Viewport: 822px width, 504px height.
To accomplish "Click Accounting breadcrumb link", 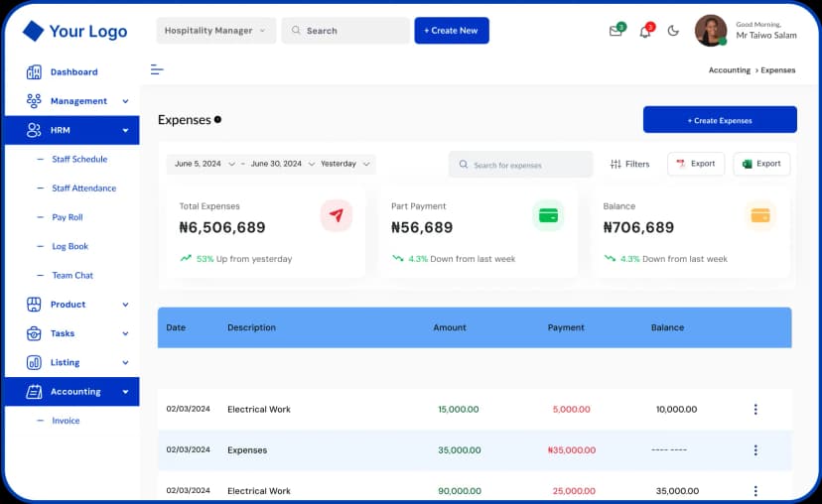I will coord(730,70).
